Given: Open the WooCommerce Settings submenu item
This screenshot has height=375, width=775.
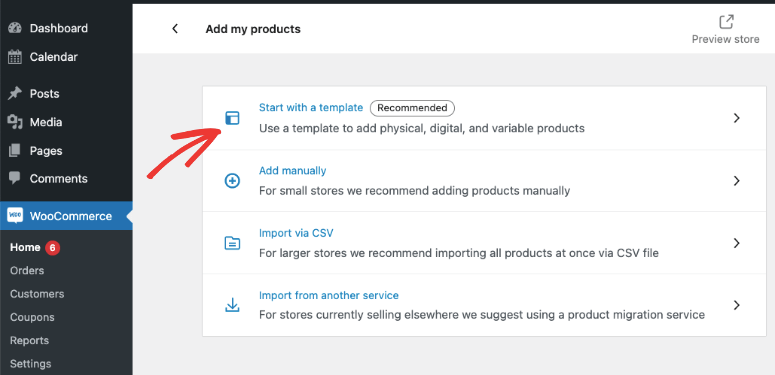Looking at the screenshot, I should 31,364.
